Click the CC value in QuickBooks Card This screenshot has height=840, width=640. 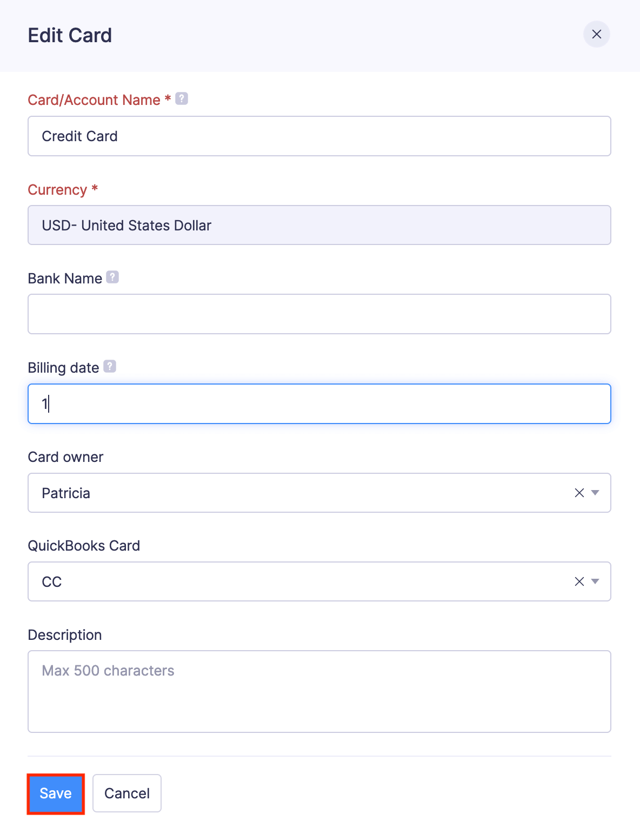point(52,582)
